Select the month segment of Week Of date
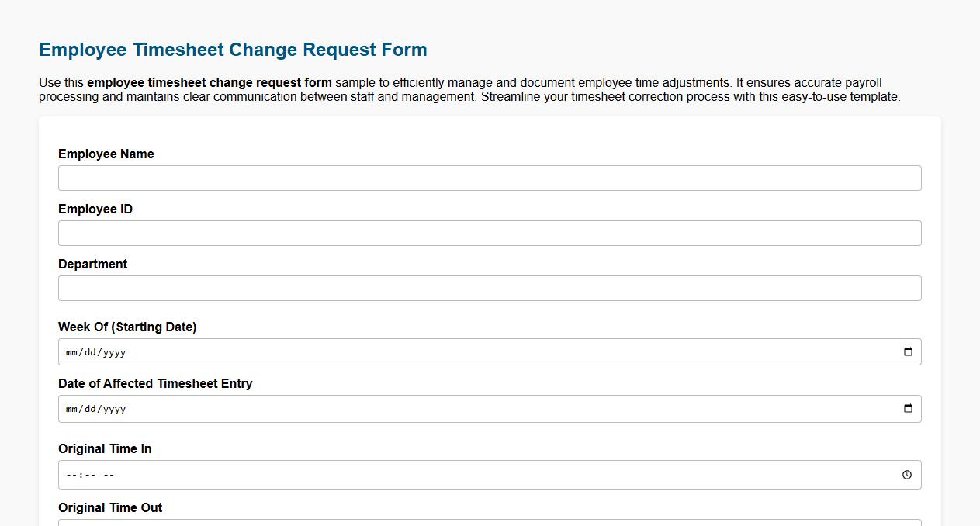980x526 pixels. point(71,351)
